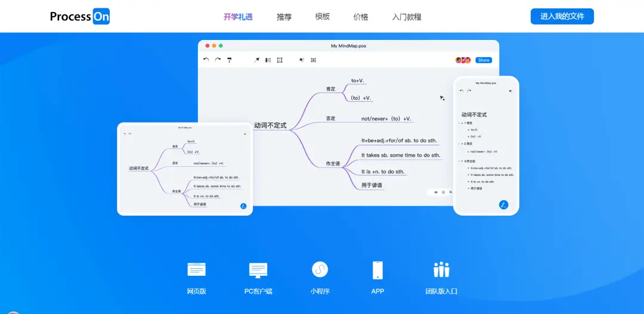Select the 作主语 node on the tablet mockup
Screen dimensions: 644x314
(x=177, y=191)
